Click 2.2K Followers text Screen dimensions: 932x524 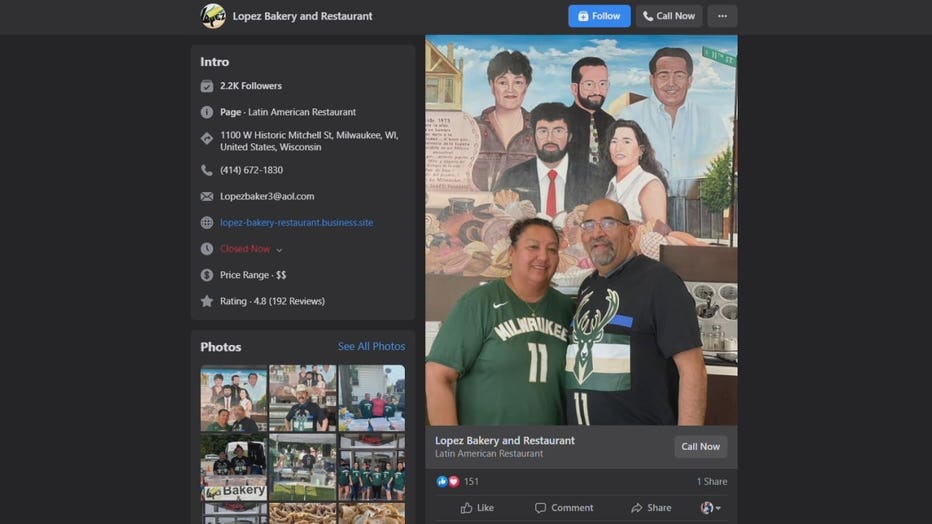pyautogui.click(x=251, y=86)
